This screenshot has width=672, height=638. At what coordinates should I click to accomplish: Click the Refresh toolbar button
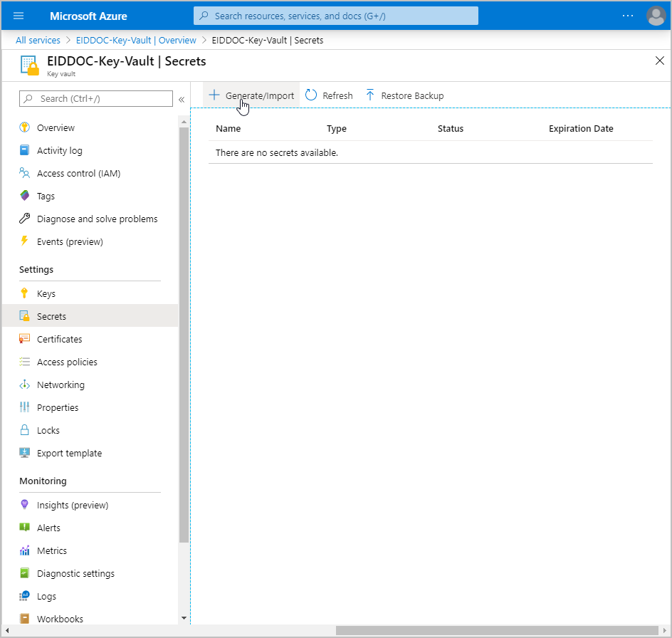(329, 95)
